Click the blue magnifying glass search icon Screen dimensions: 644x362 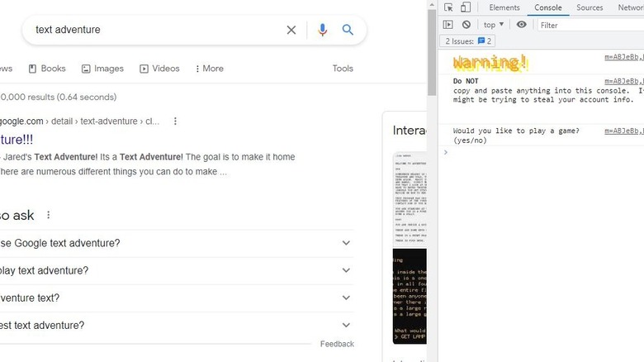(348, 30)
